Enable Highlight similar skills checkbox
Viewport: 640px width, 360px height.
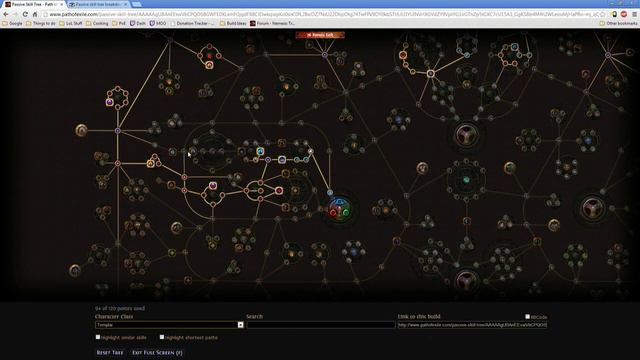98,337
